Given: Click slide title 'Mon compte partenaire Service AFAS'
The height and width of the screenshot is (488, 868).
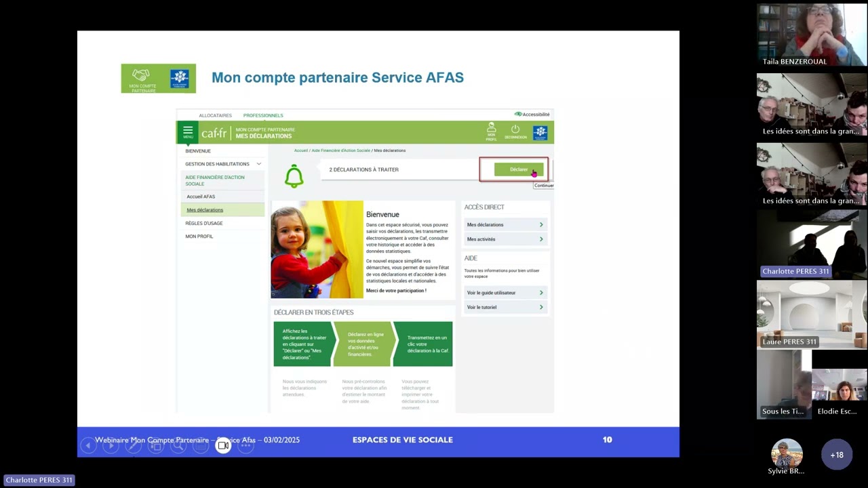Looking at the screenshot, I should (x=338, y=78).
